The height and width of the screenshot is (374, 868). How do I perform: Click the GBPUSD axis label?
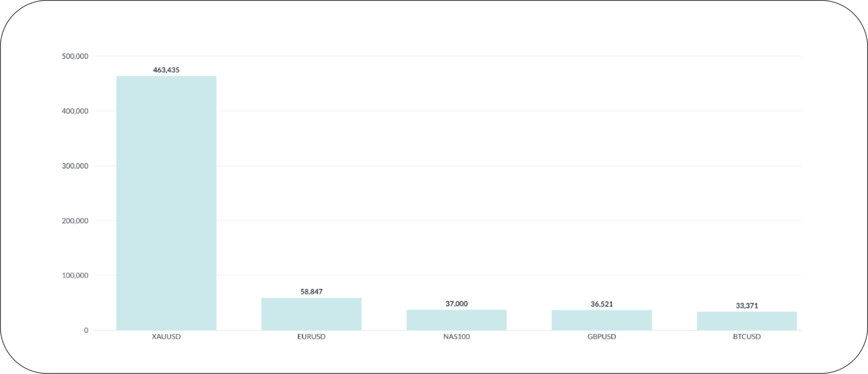tap(601, 337)
